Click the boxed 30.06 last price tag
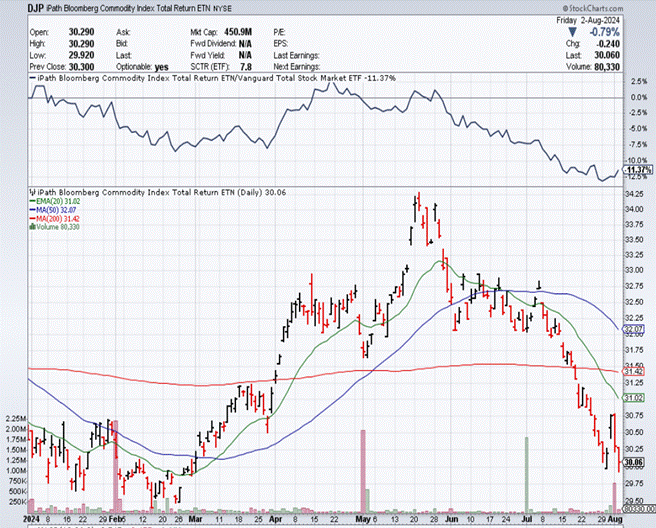This screenshot has height=528, width=656. point(633,462)
